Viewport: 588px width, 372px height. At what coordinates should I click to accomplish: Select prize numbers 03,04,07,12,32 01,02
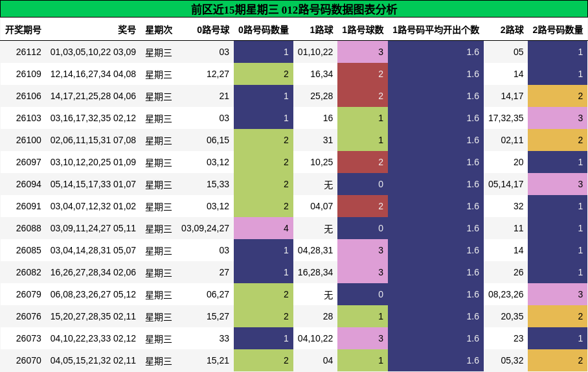click(93, 207)
